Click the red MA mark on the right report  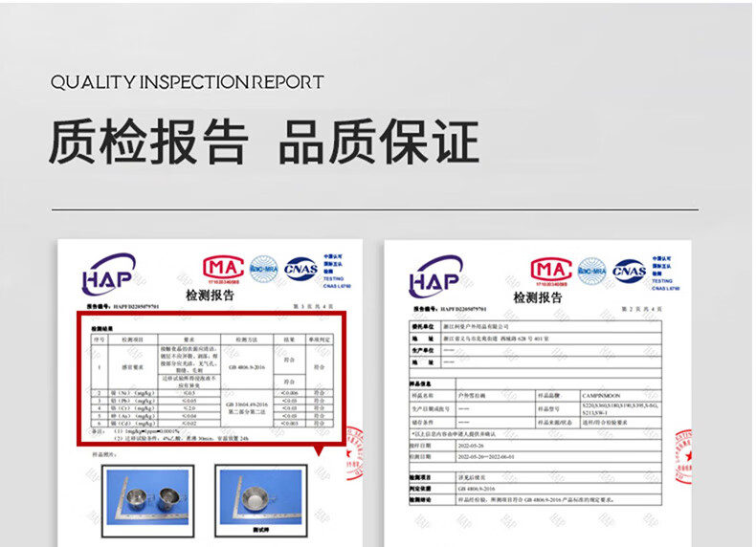click(x=551, y=272)
